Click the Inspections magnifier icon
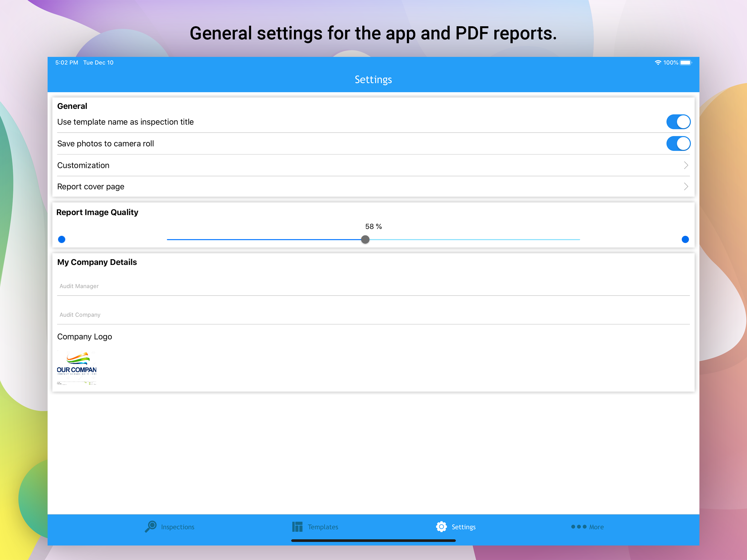The image size is (747, 560). click(x=151, y=526)
